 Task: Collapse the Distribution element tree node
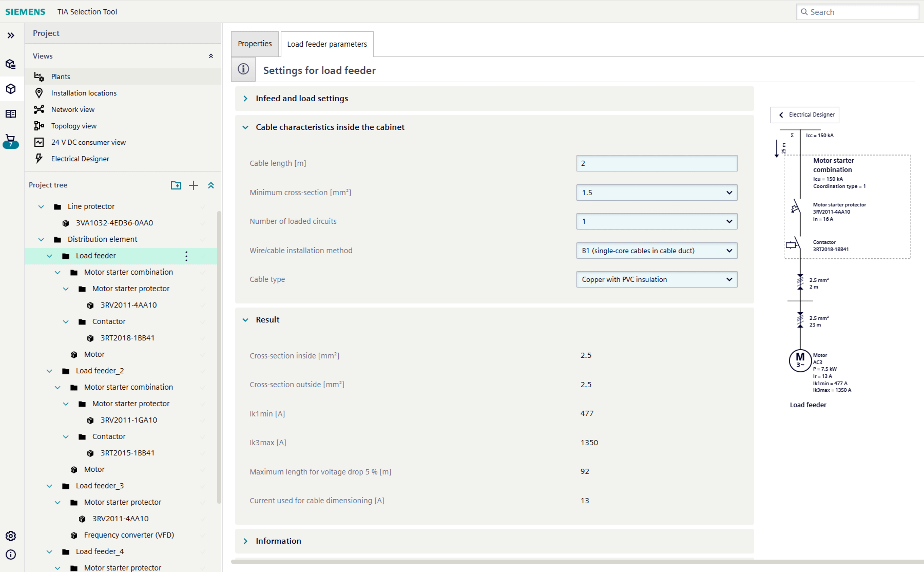click(41, 240)
